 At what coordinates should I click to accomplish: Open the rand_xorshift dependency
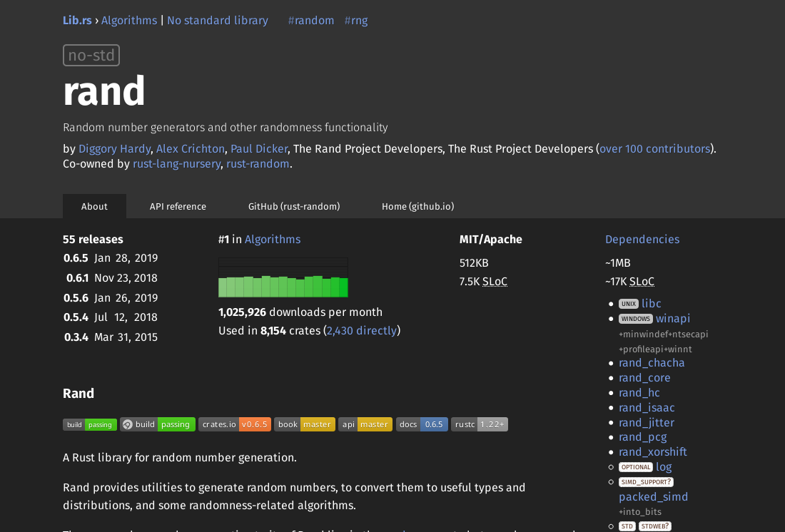point(653,452)
